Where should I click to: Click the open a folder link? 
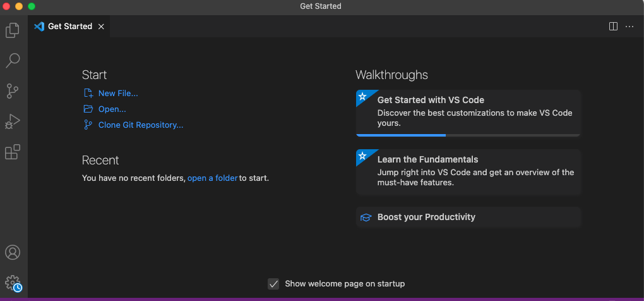click(x=212, y=178)
